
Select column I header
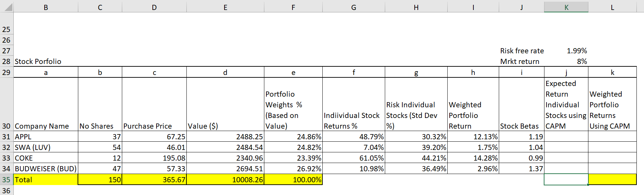pyautogui.click(x=473, y=7)
